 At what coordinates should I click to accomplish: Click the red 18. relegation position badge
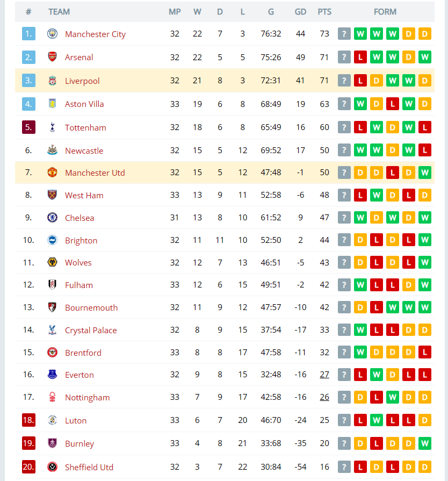click(28, 420)
